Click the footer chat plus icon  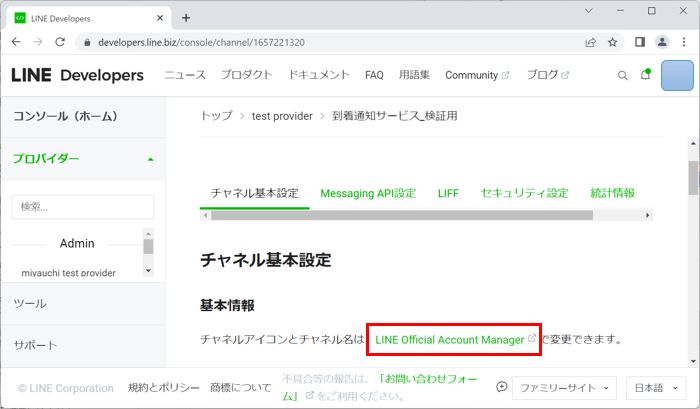501,387
